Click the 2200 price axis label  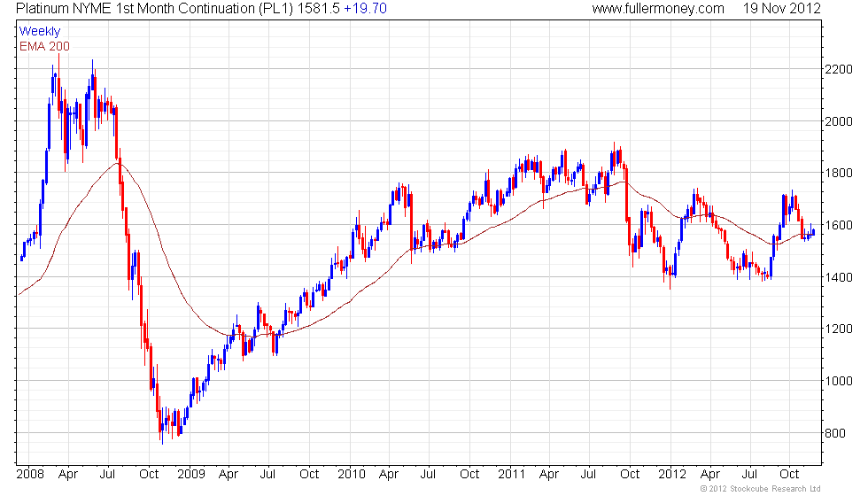tap(839, 69)
